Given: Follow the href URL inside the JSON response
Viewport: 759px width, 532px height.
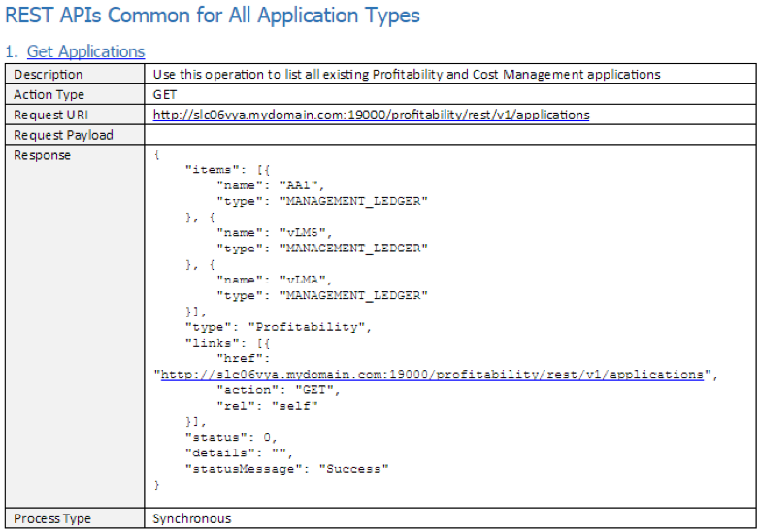Looking at the screenshot, I should pyautogui.click(x=431, y=374).
